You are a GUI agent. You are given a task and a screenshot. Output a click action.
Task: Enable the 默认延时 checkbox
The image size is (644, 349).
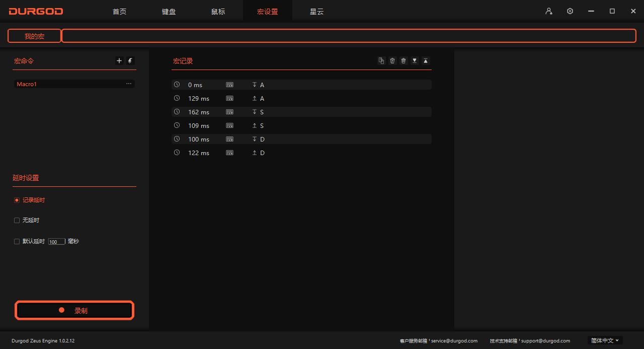click(x=17, y=241)
